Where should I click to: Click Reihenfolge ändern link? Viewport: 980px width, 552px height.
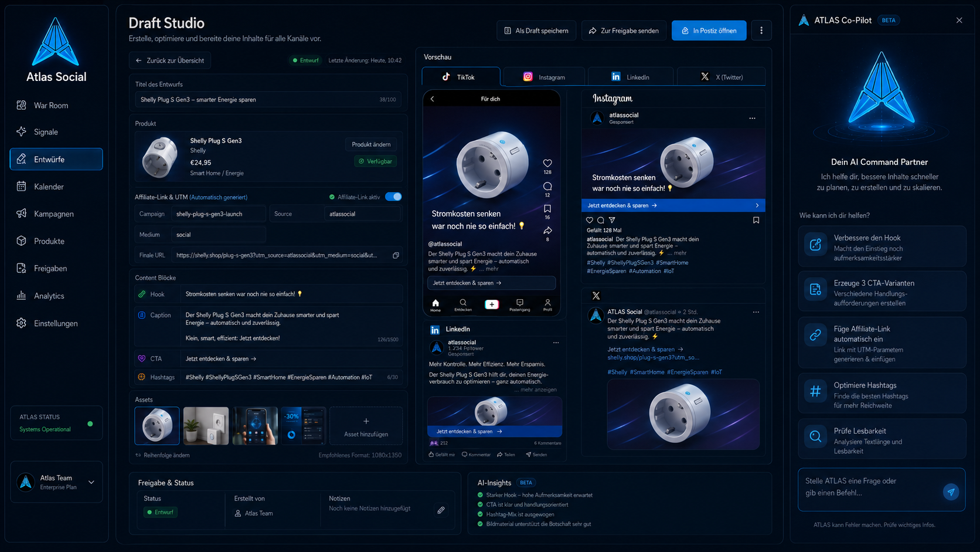162,455
